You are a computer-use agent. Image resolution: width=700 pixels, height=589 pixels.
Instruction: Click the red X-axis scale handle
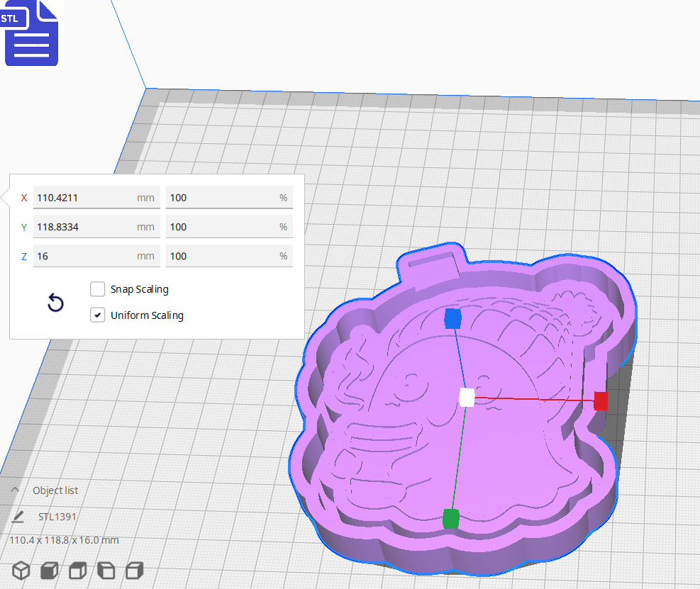pyautogui.click(x=601, y=402)
